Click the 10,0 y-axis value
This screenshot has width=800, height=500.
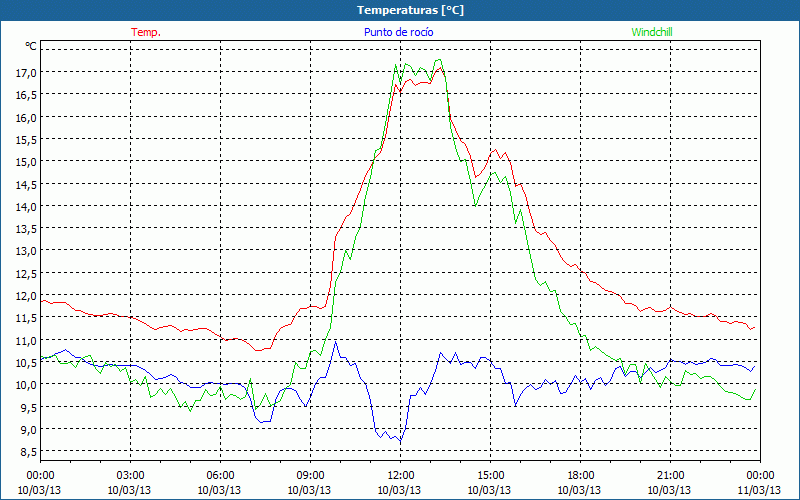point(26,384)
